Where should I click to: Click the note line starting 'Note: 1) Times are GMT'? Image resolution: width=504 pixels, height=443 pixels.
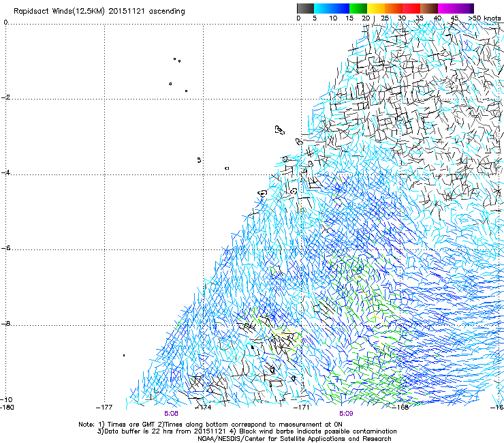coord(210,425)
